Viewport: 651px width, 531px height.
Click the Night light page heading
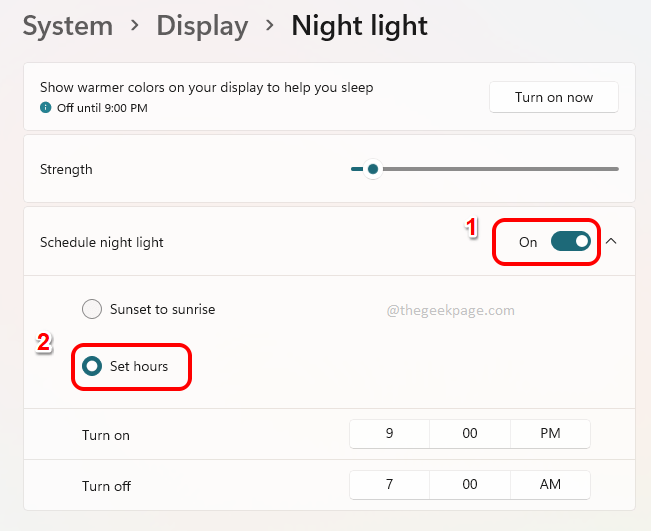pyautogui.click(x=359, y=26)
